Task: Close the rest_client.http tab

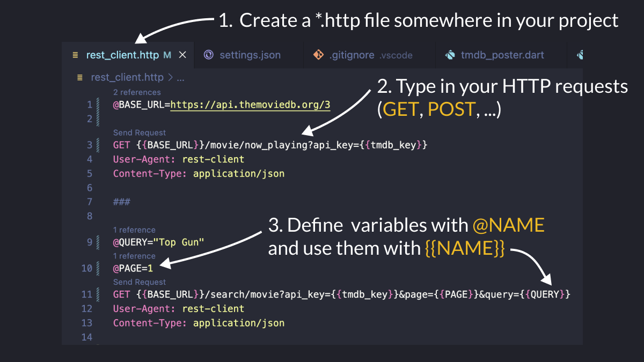Action: point(181,55)
